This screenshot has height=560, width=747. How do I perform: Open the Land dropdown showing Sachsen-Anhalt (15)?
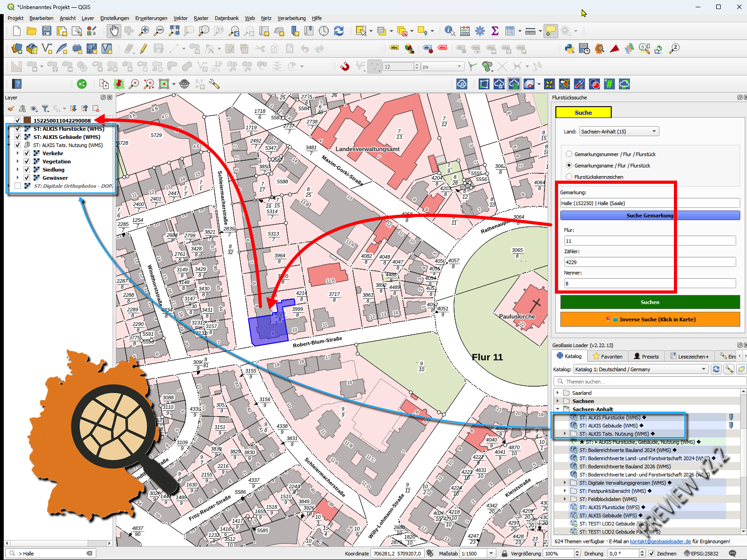pos(619,132)
